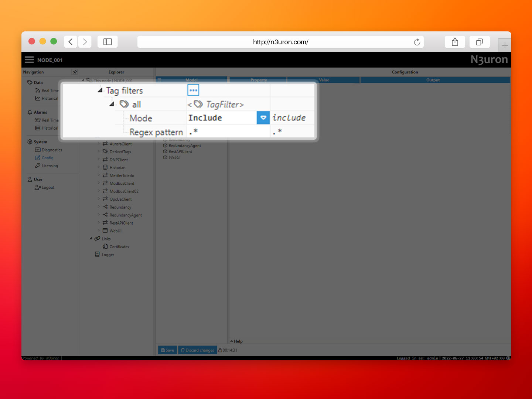
Task: Expand the Help panel
Action: pos(236,341)
